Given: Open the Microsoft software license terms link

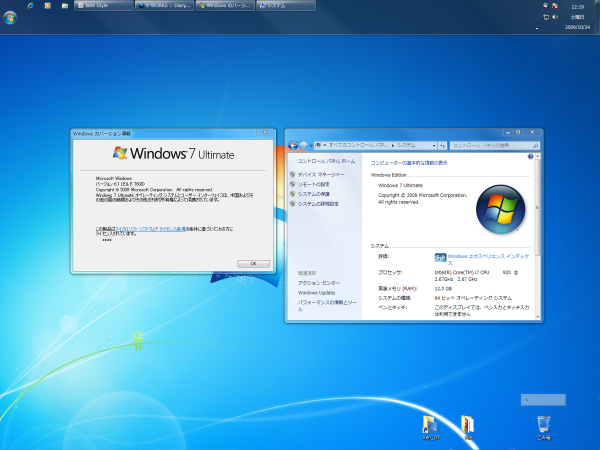Looking at the screenshot, I should (x=151, y=229).
